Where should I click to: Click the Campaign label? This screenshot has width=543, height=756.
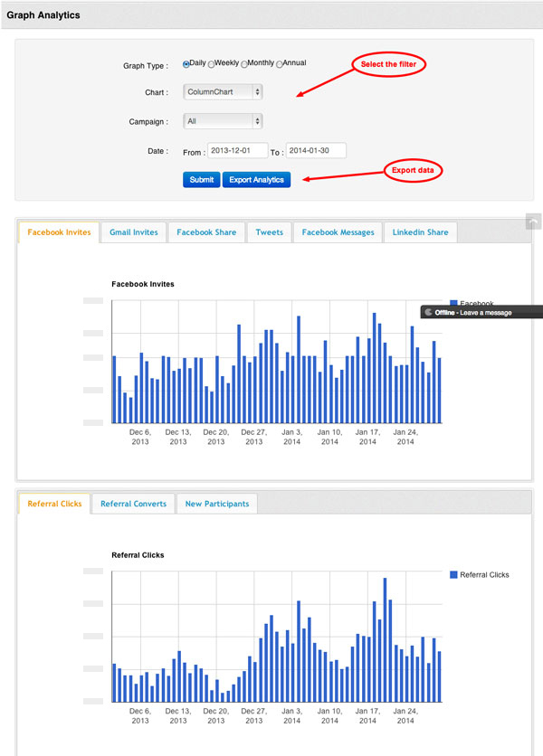pos(148,121)
